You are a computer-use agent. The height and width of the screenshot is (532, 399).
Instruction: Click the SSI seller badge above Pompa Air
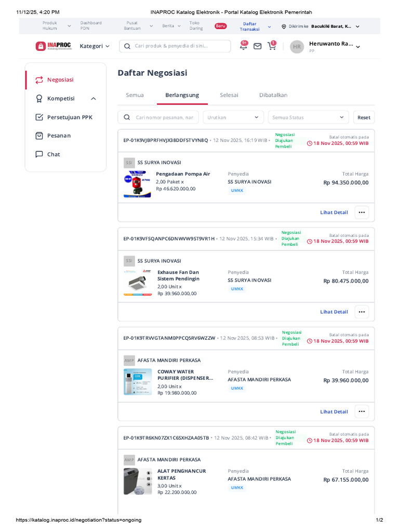(129, 163)
